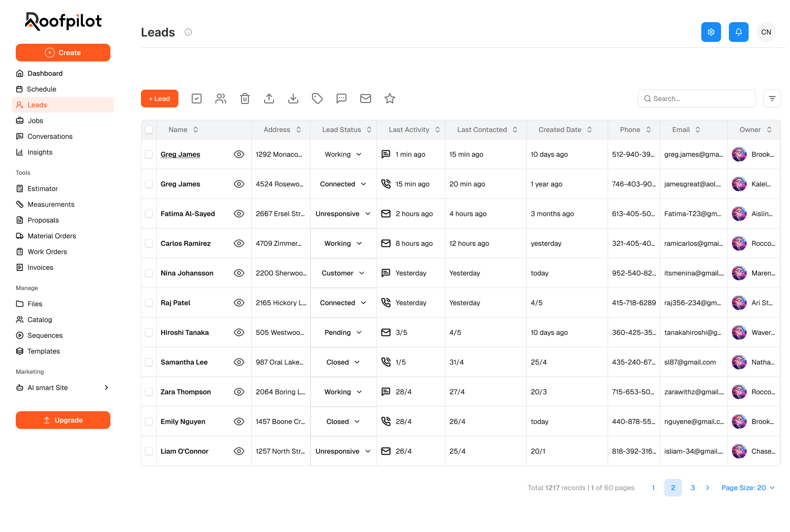Open Templates in the sidebar

click(63, 351)
